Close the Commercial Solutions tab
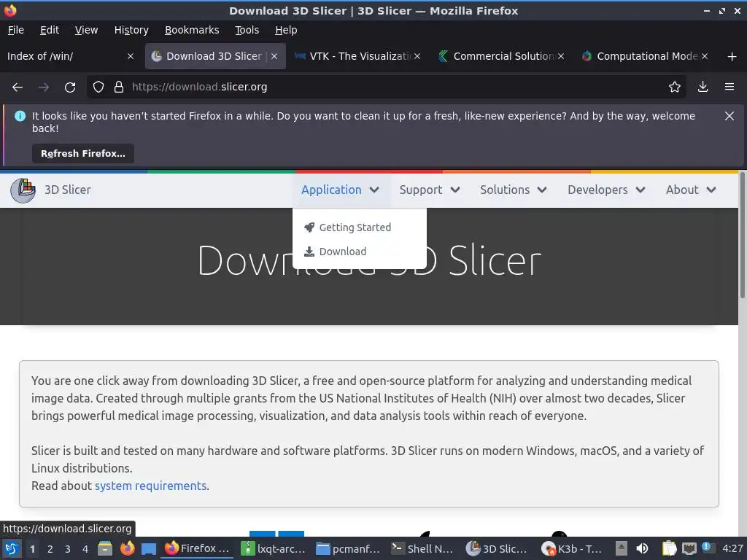 tap(561, 56)
